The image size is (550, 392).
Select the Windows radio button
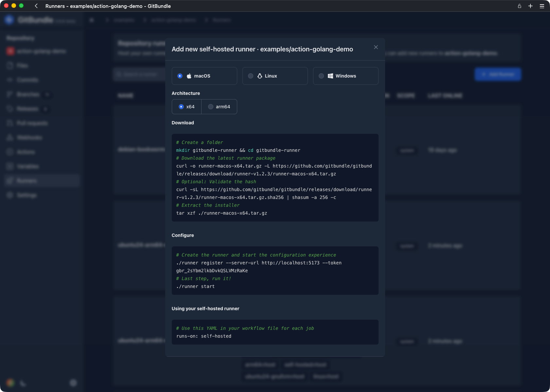(x=321, y=76)
